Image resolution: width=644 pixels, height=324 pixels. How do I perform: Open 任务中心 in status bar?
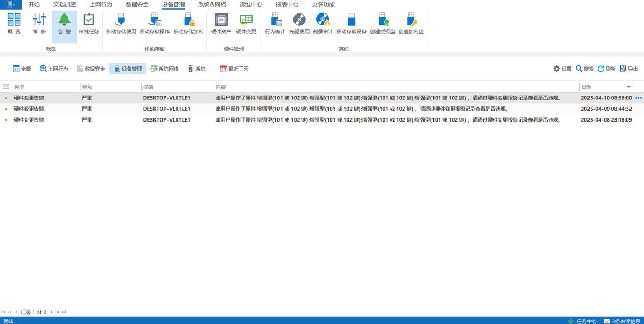point(582,321)
